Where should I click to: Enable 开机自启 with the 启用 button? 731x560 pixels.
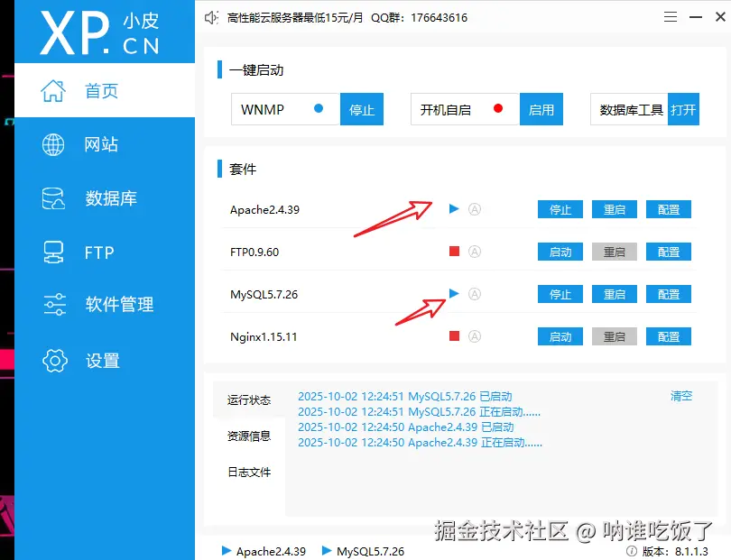coord(541,109)
